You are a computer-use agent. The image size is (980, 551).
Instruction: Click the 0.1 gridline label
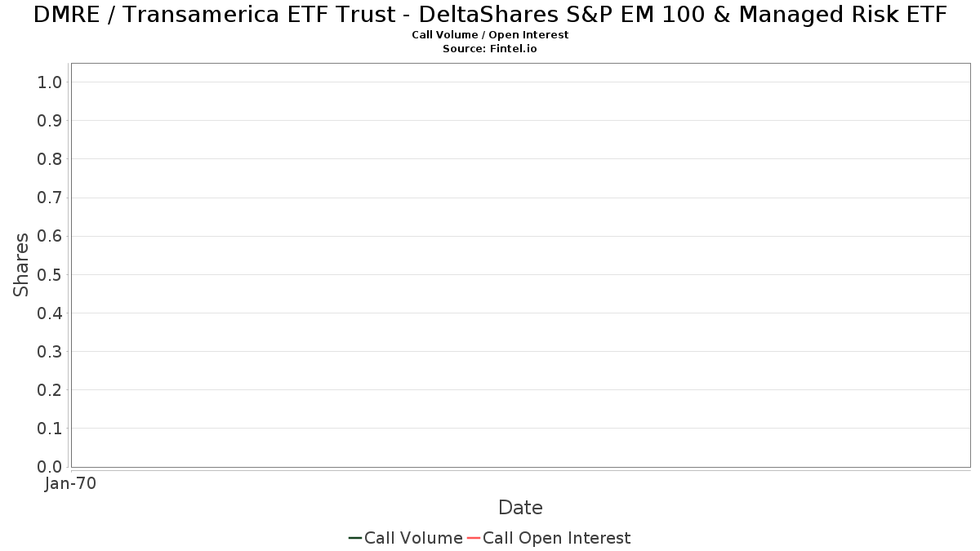pyautogui.click(x=50, y=429)
